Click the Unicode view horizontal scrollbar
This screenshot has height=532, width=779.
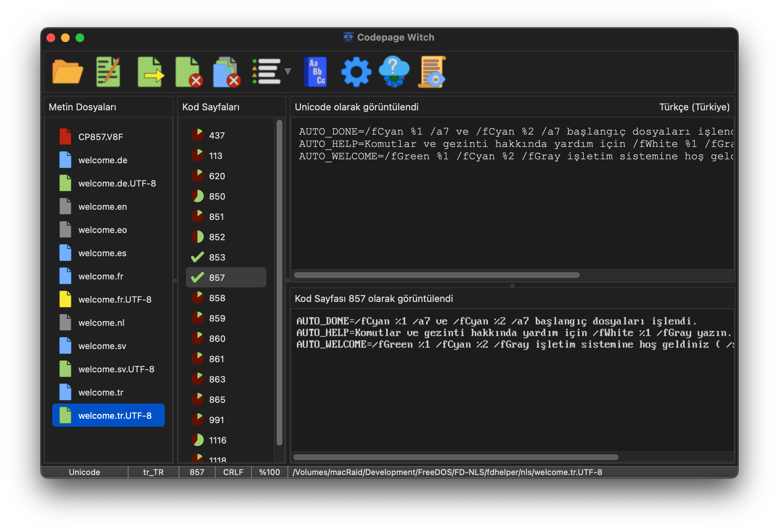(x=437, y=275)
